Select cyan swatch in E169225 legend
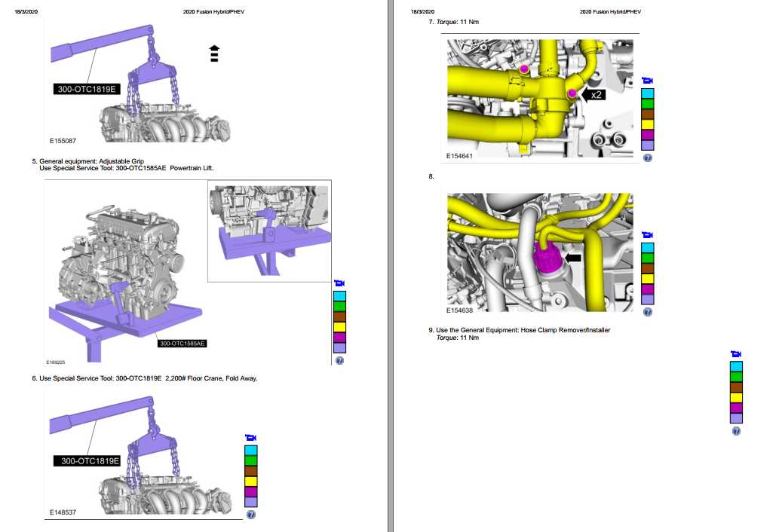Viewport: 779px width, 532px height. coord(340,296)
